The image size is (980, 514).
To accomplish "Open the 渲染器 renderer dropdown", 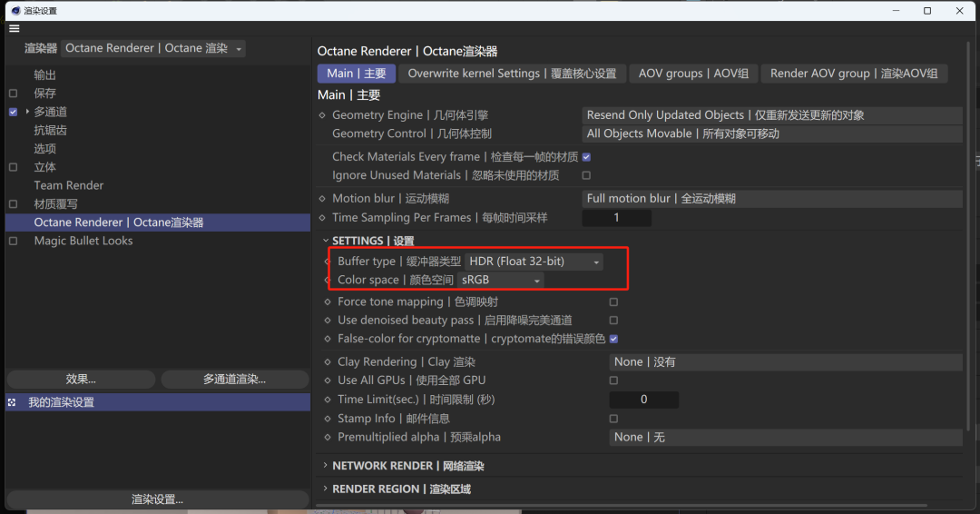I will (x=153, y=48).
